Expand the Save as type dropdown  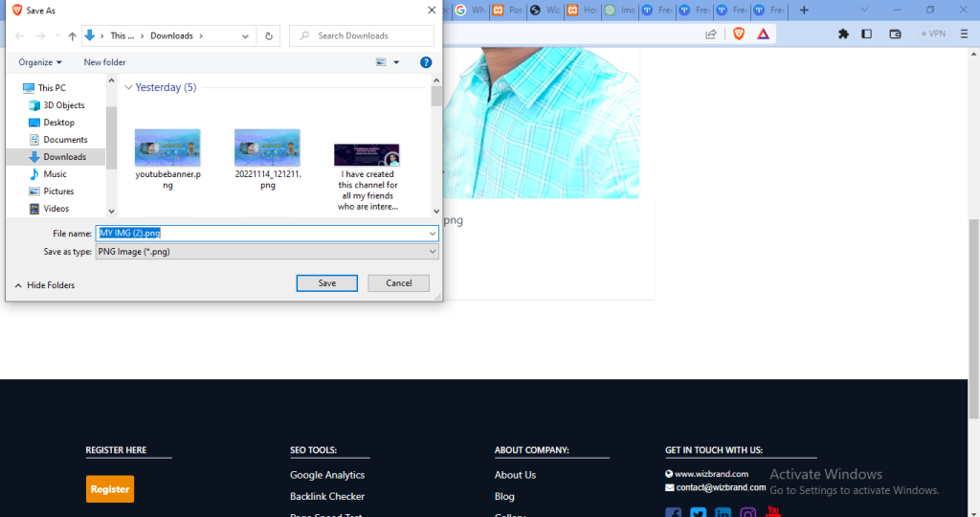[267, 251]
